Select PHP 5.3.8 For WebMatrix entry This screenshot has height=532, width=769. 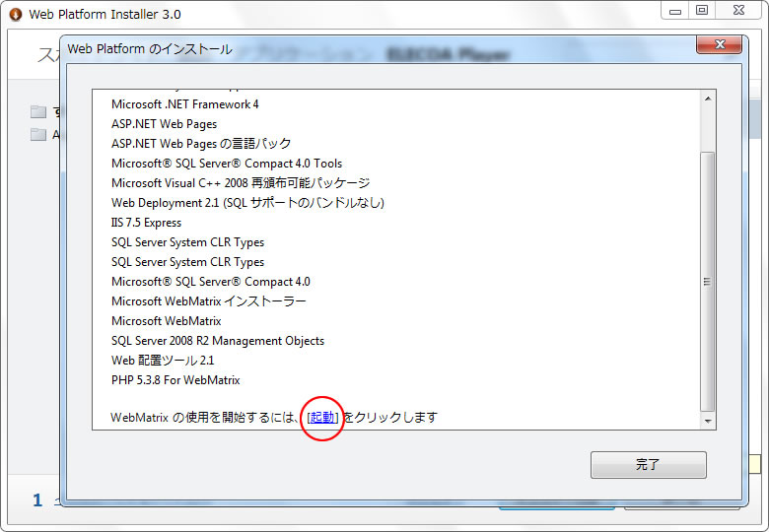[x=175, y=380]
